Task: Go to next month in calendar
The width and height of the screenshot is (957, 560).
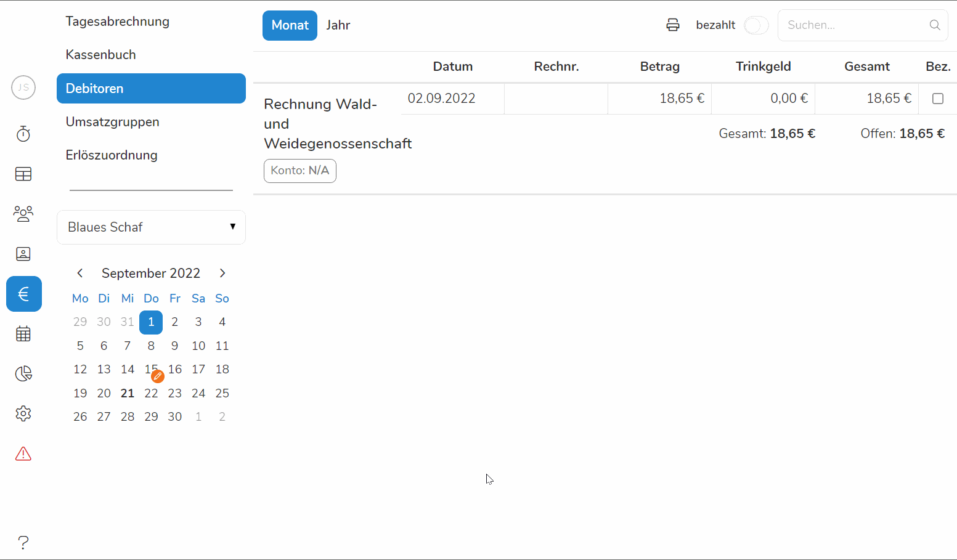Action: click(222, 273)
